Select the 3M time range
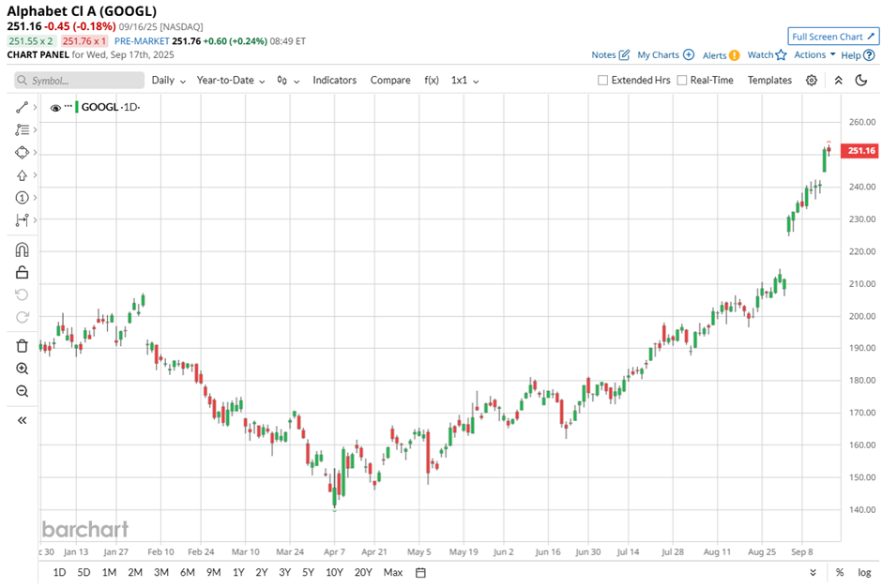 161,572
